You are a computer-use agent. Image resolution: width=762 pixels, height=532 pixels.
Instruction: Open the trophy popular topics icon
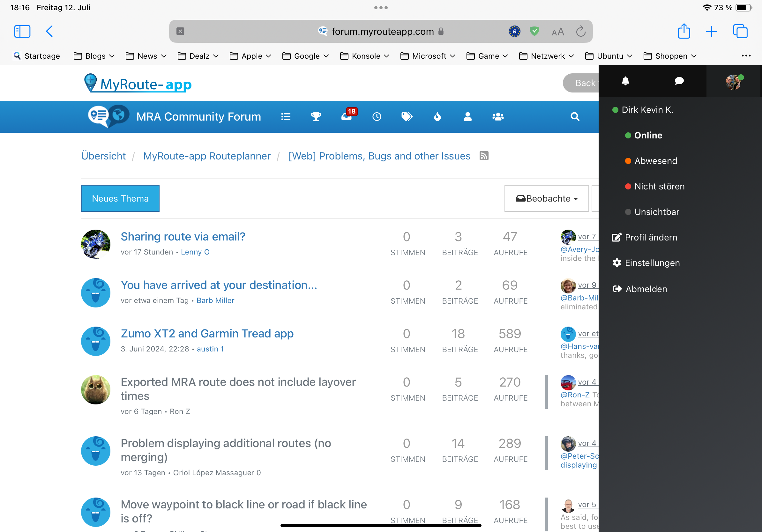[316, 117]
